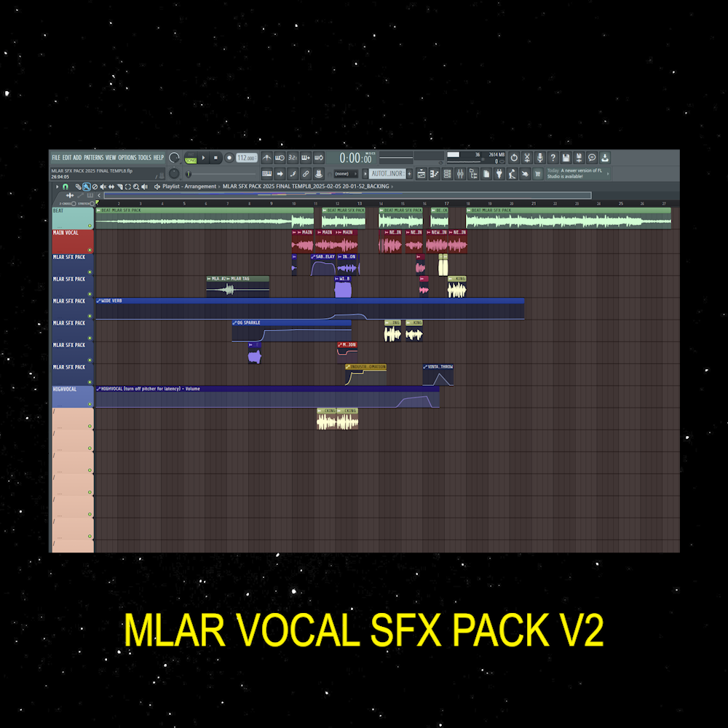Select the delete tool in playlist
The width and height of the screenshot is (728, 728).
pos(95,186)
